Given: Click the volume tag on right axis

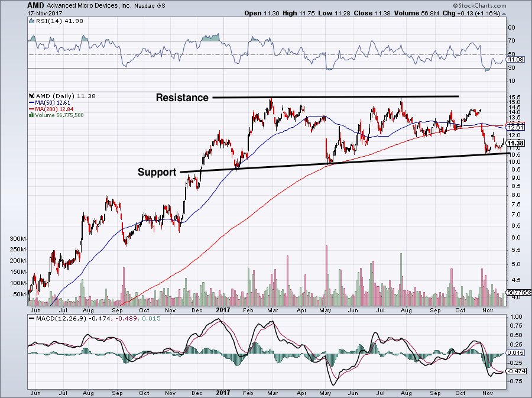Looking at the screenshot, I should (x=519, y=292).
